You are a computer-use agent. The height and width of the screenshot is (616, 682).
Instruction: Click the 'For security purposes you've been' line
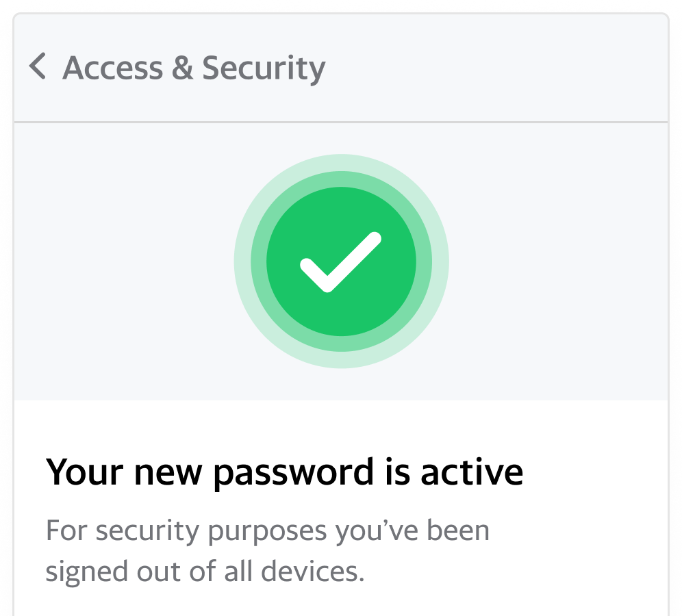point(268,530)
